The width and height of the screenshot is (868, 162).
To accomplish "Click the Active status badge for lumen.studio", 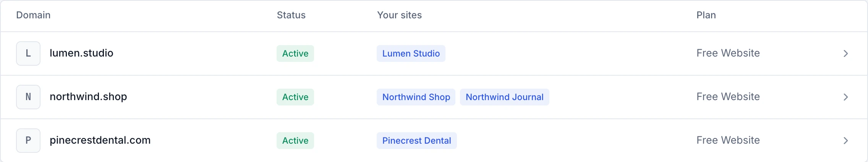I will [295, 53].
